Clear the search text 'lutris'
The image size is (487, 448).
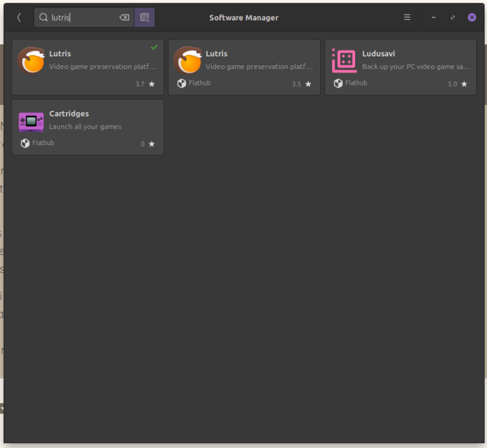tap(124, 18)
